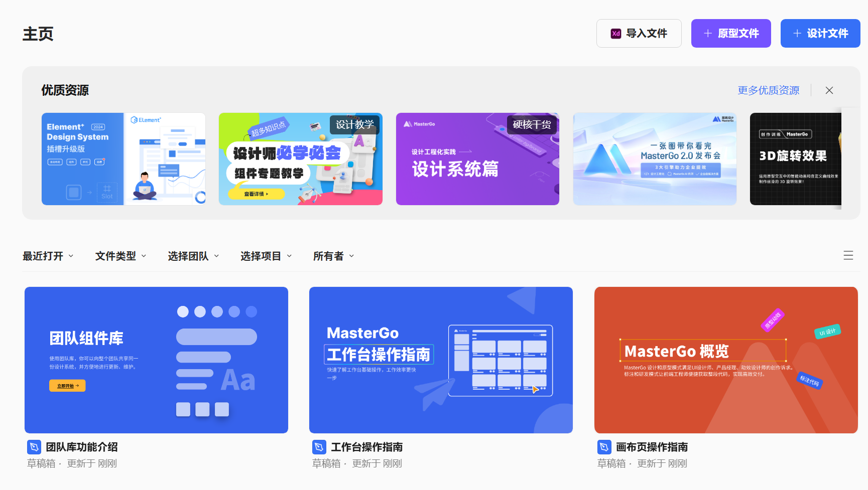Open the Element Design System resource card

tap(123, 159)
